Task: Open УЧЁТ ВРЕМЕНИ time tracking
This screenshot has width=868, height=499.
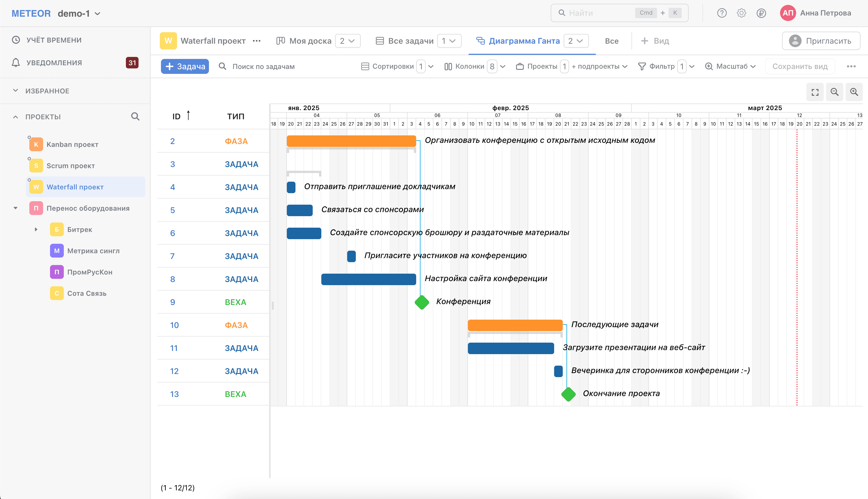Action: tap(47, 40)
